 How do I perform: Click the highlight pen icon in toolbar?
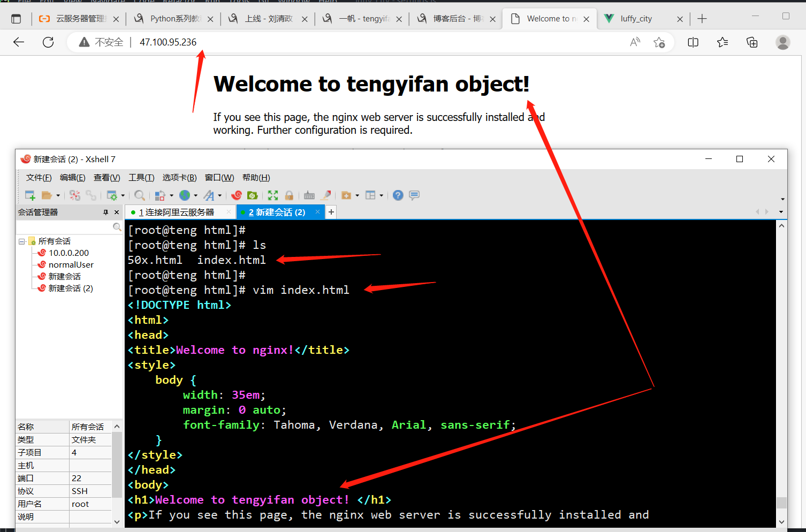point(326,195)
